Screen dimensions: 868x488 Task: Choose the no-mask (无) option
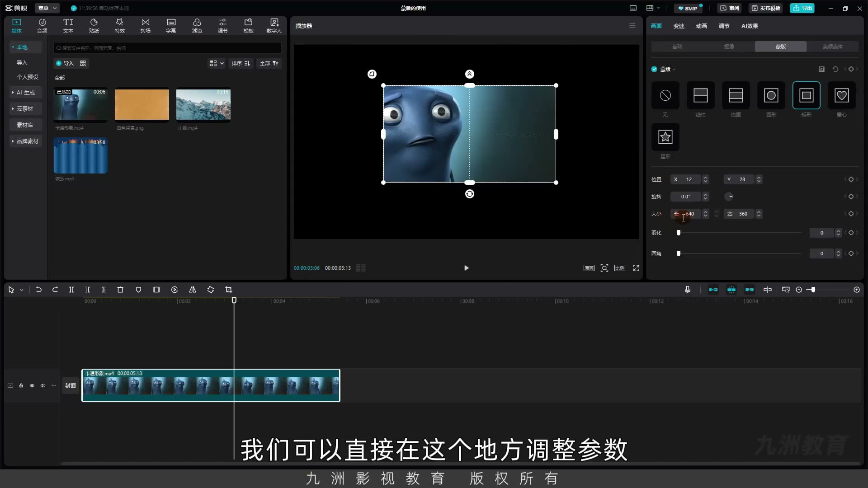click(x=665, y=95)
